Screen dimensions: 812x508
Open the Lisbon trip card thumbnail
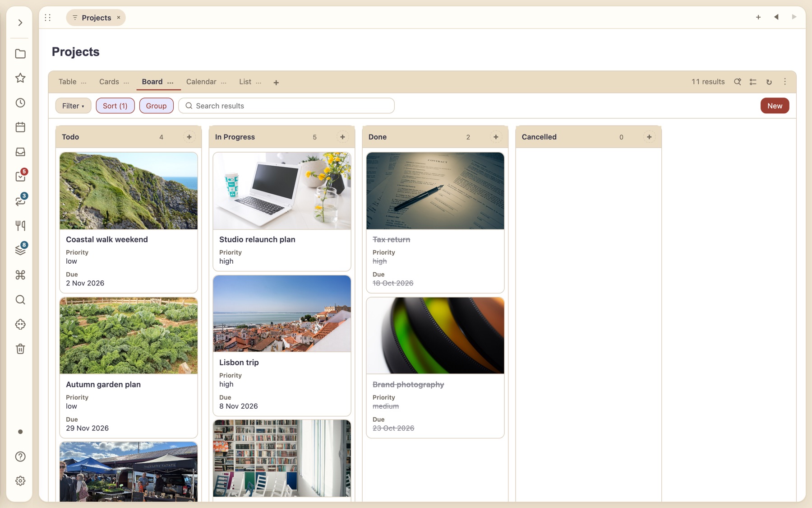282,313
